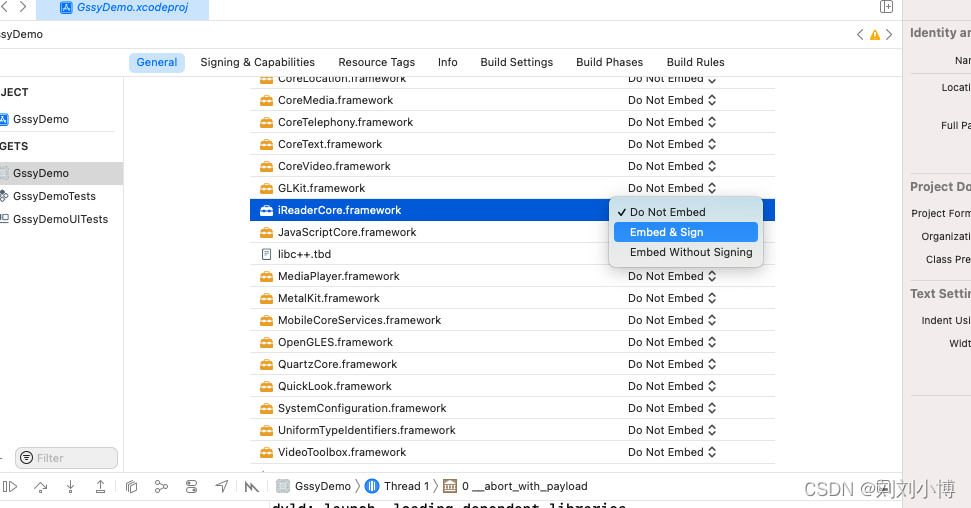This screenshot has height=508, width=971.
Task: Click the VideoToolbox.framework toolbox icon
Action: 266,452
